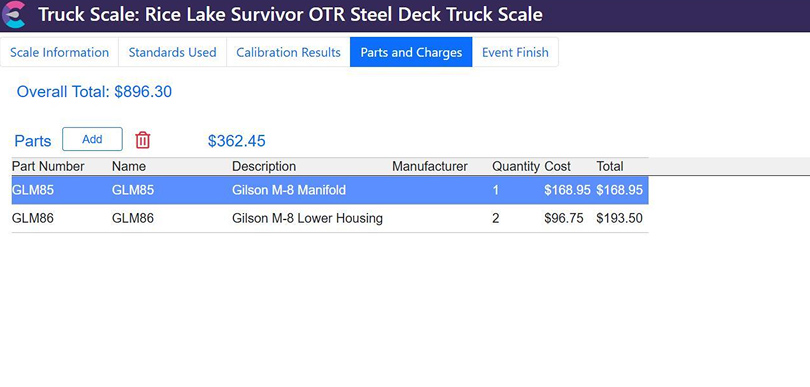Click the $193.50 total cell
Viewport: 810px width, 387px height.
coord(619,219)
